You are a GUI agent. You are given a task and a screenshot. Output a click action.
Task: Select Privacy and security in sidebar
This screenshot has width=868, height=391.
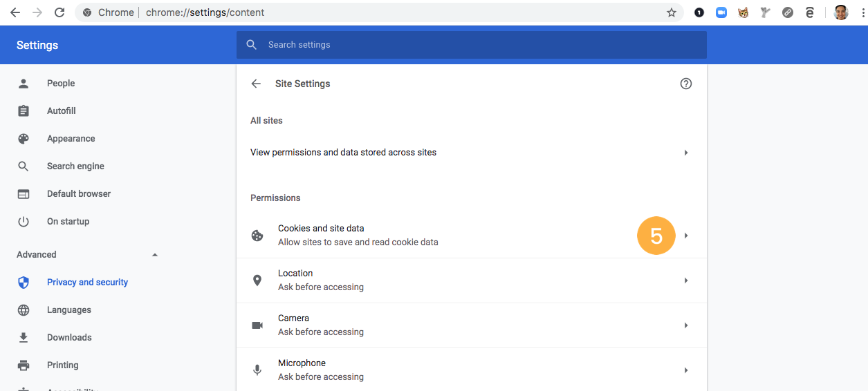[88, 282]
